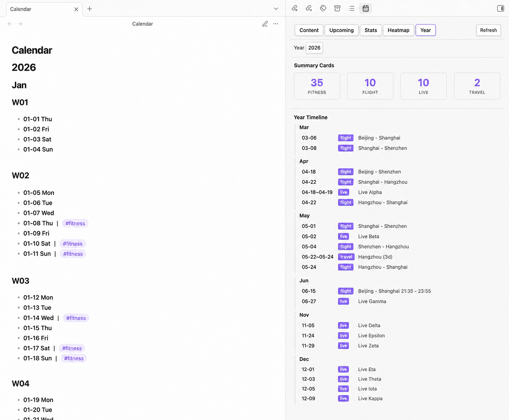Click the Refresh button
Image resolution: width=509 pixels, height=420 pixels.
coord(488,30)
